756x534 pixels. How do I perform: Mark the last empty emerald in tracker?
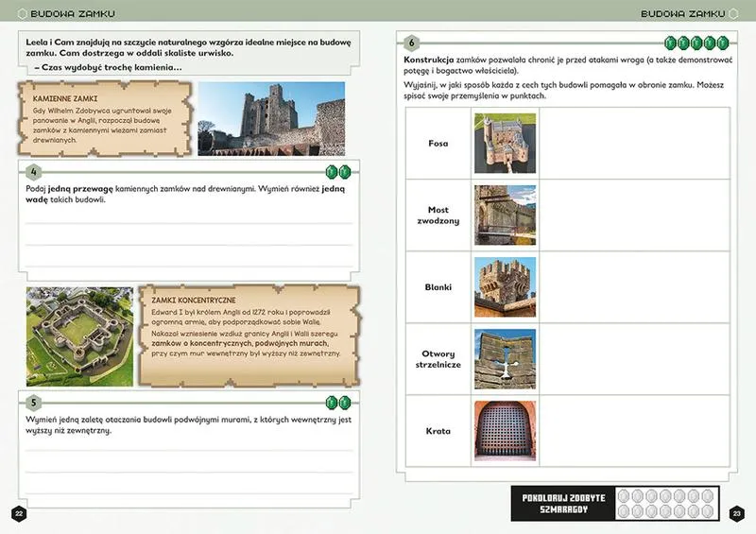click(708, 510)
